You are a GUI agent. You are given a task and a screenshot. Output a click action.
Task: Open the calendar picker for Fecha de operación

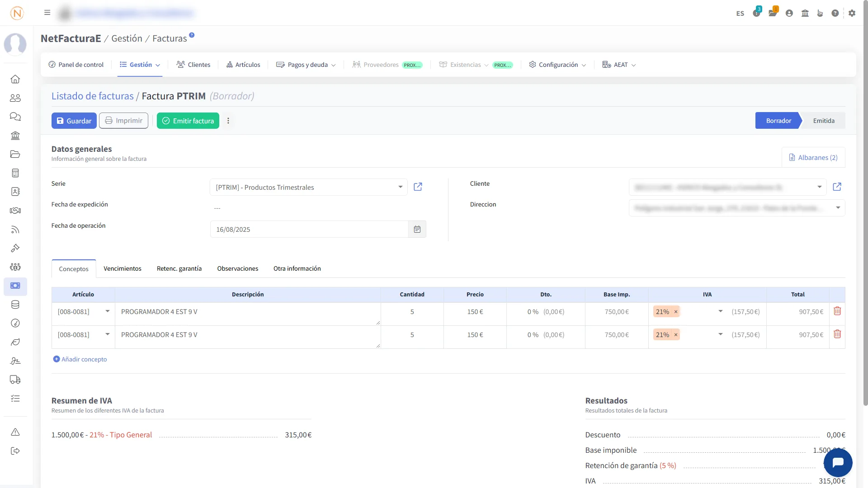tap(417, 230)
